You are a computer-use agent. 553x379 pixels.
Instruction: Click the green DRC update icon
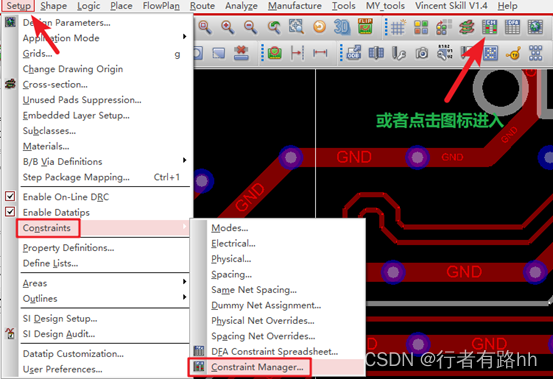[x=275, y=53]
